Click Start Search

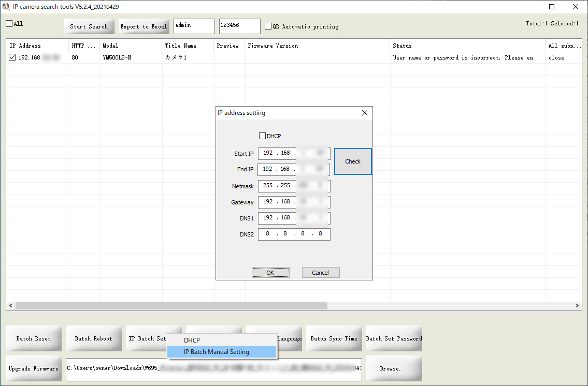[89, 26]
